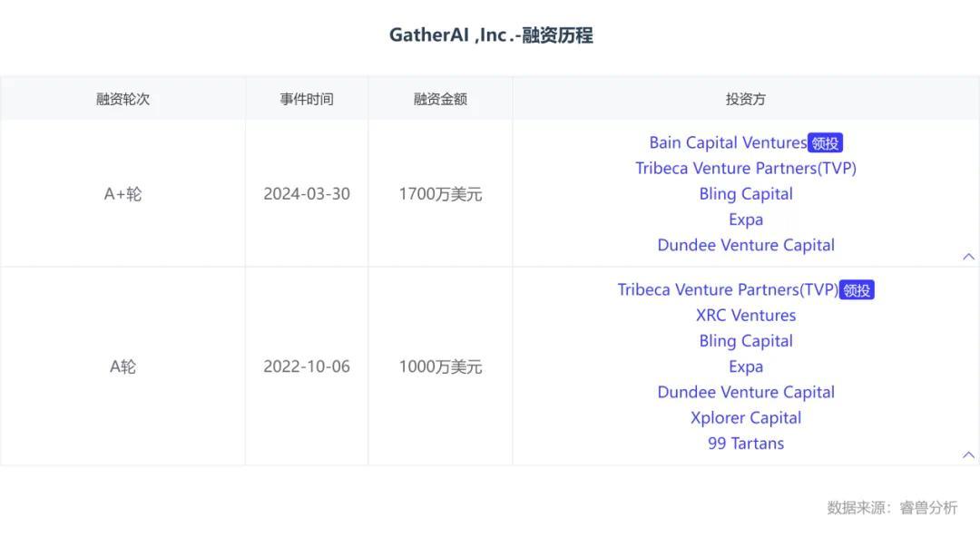Open Bling Capital link in A+轮 row
The width and height of the screenshot is (980, 547).
click(x=746, y=194)
